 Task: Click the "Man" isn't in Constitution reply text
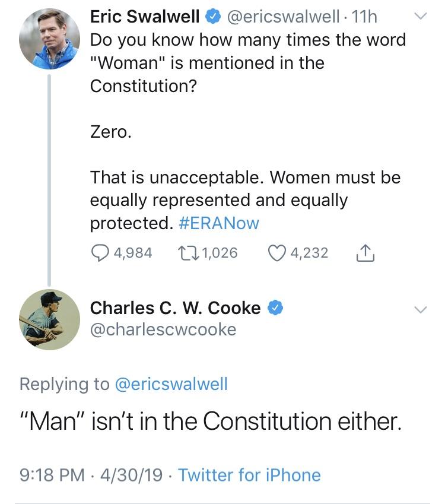(x=211, y=421)
